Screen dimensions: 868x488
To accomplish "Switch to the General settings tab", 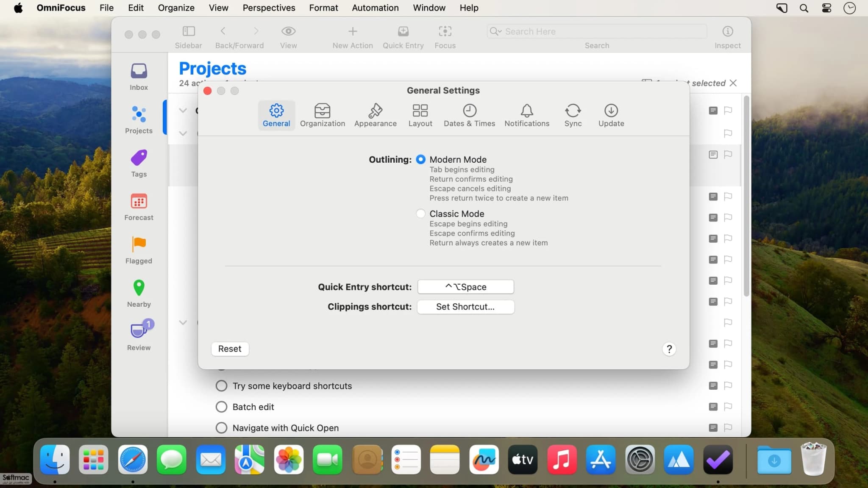I will click(276, 115).
